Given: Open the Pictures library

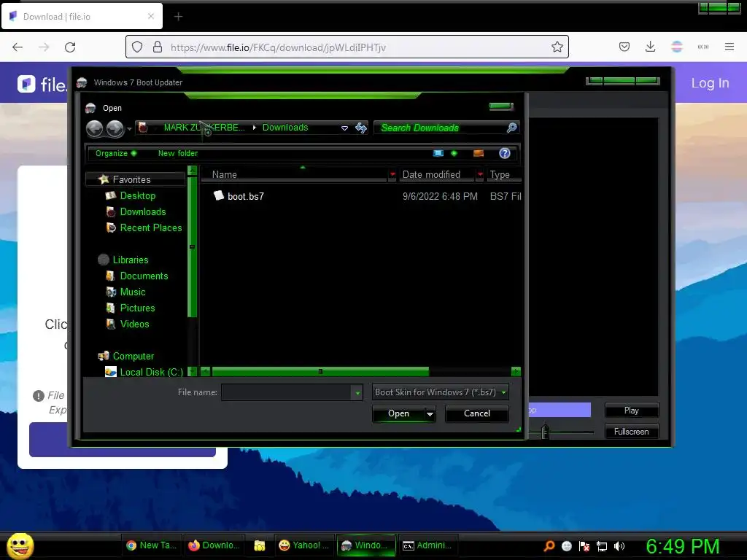Looking at the screenshot, I should tap(137, 308).
